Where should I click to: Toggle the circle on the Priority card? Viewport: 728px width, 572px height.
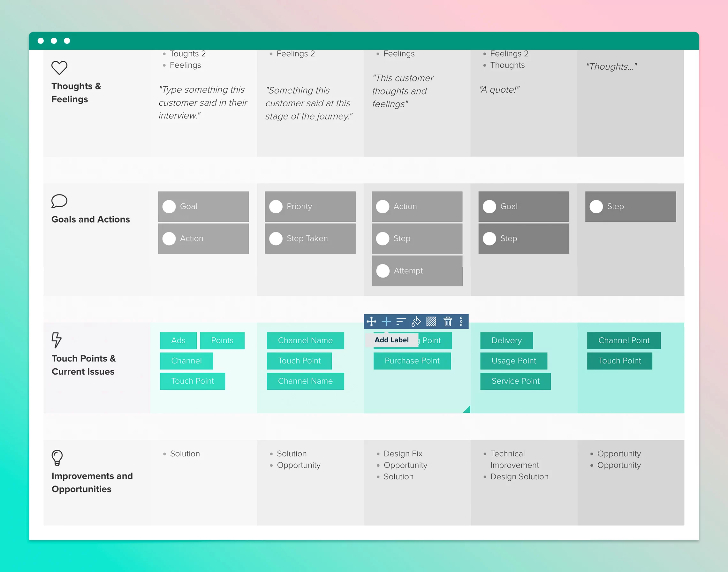(276, 207)
